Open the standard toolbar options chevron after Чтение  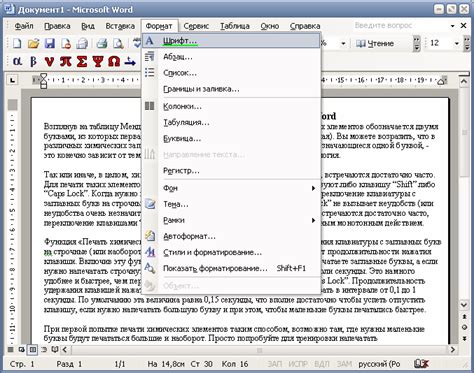coord(416,44)
